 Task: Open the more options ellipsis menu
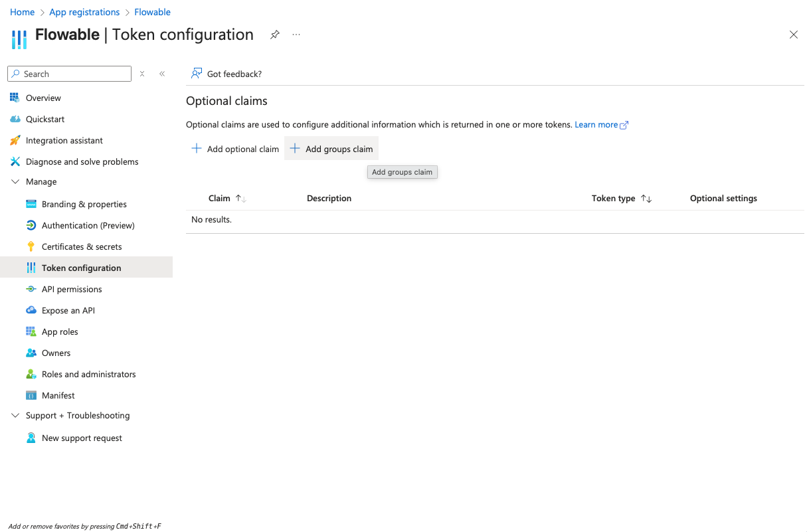[x=296, y=35]
